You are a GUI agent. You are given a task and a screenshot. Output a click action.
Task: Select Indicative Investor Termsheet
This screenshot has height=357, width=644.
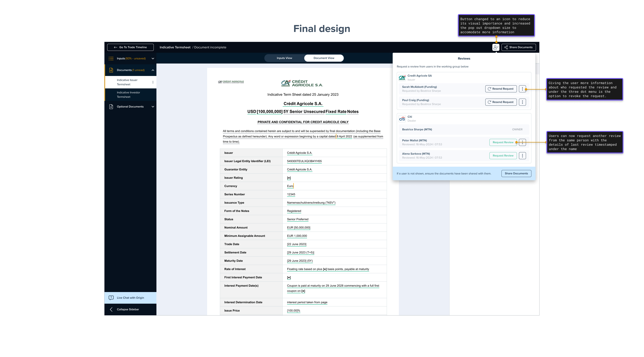[129, 95]
